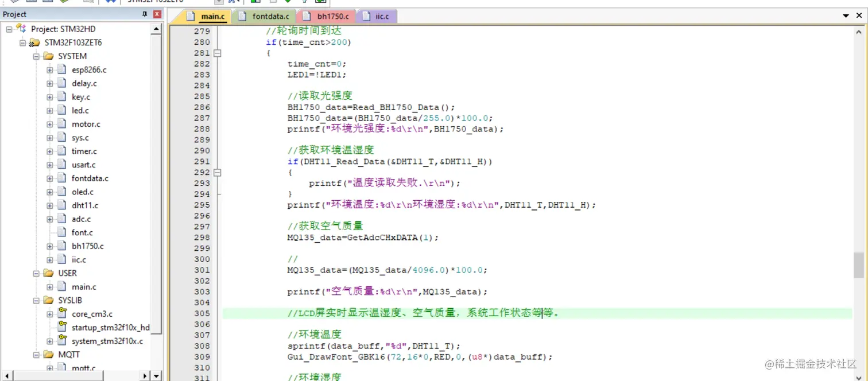The height and width of the screenshot is (381, 868).
Task: Click the Project panel horizontal scrollbar right arrow
Action: click(145, 376)
